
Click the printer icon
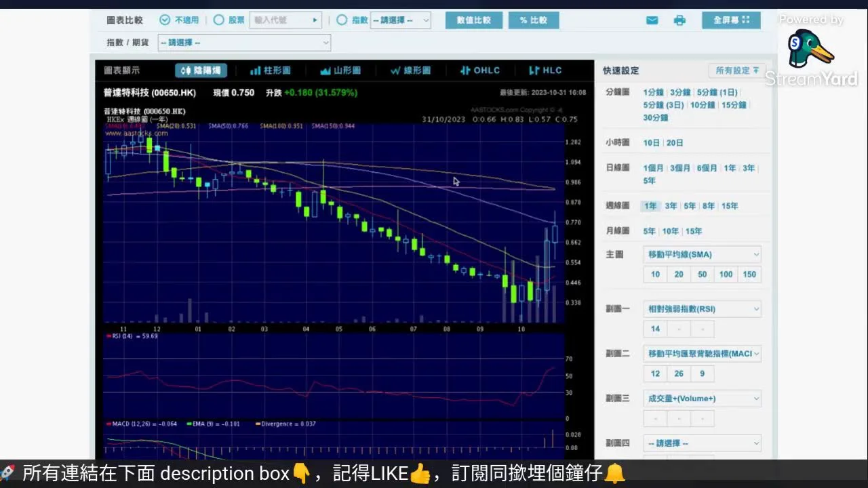point(679,20)
